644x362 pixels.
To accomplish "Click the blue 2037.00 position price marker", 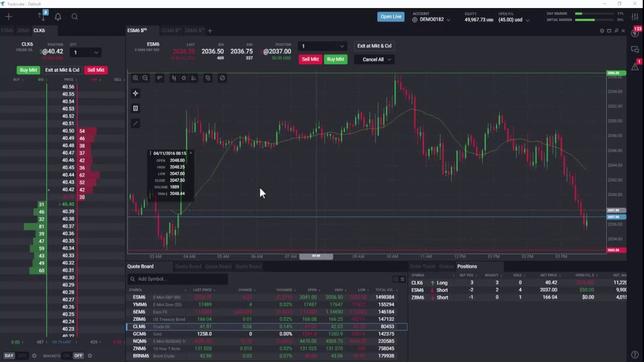I will [x=616, y=217].
